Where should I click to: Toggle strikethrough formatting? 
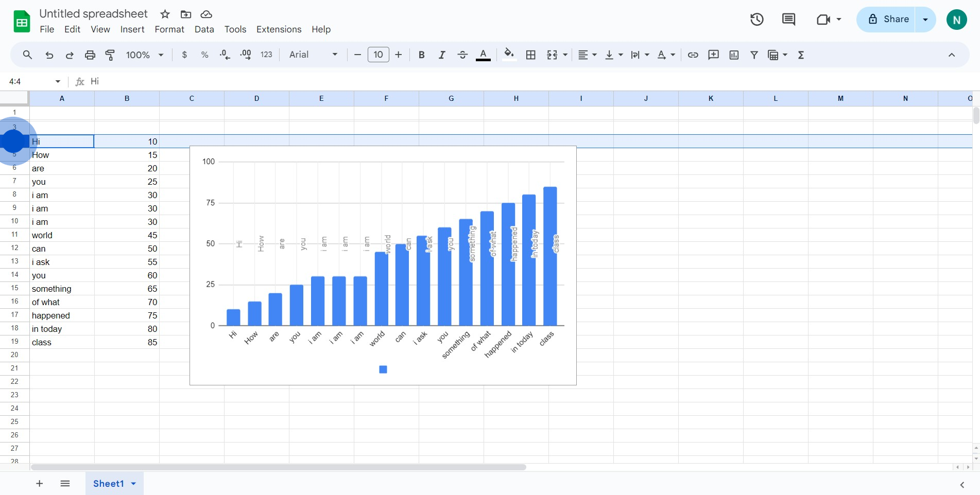click(462, 55)
